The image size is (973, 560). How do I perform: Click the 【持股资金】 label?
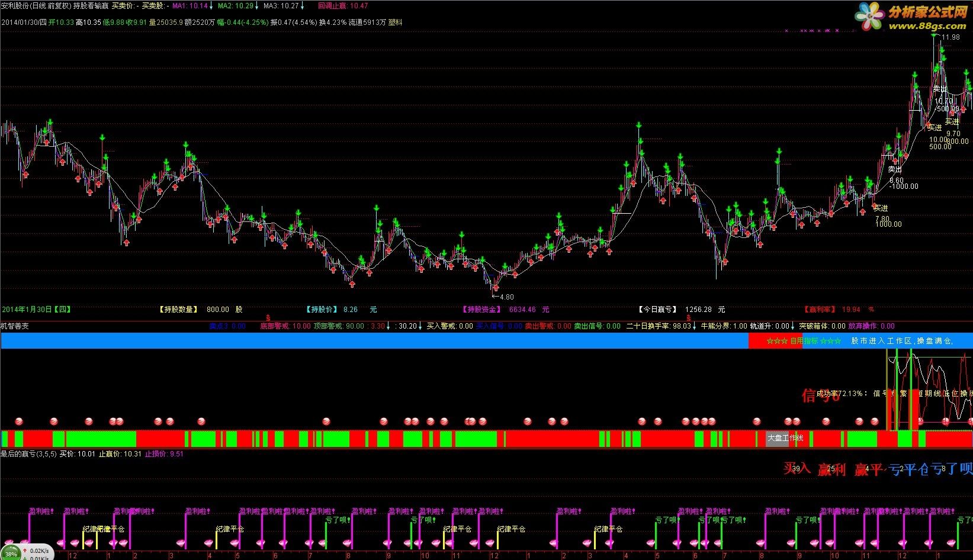tap(483, 310)
